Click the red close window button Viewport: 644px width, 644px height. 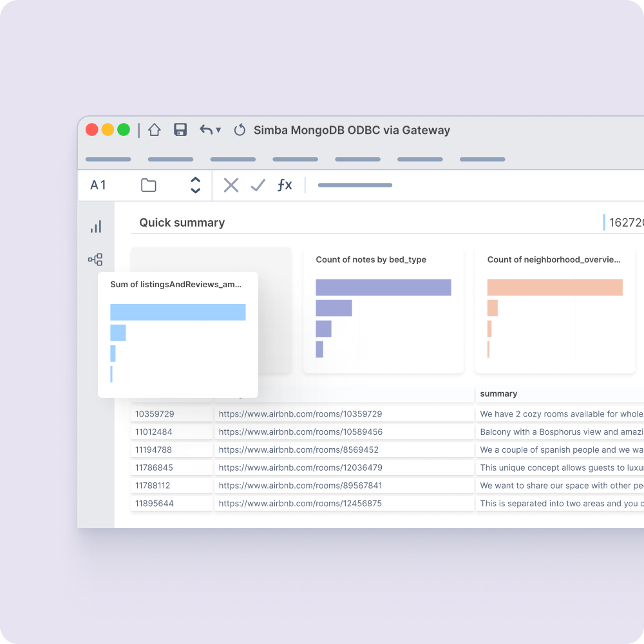point(92,129)
